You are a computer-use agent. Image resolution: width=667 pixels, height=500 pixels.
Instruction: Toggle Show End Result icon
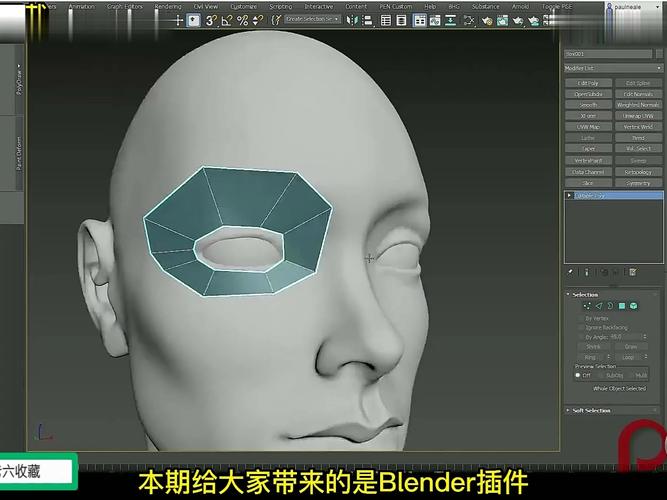click(587, 272)
